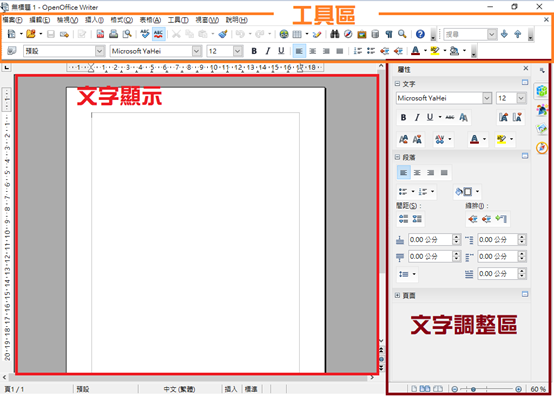This screenshot has width=554, height=397.
Task: Open the File menu
Action: (12, 20)
